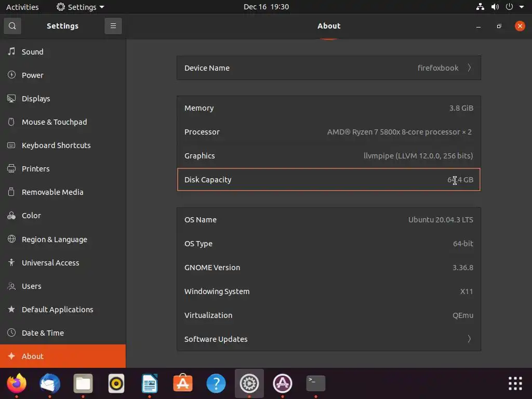This screenshot has width=532, height=399.
Task: Click the firefoxbook device name value
Action: 437,68
